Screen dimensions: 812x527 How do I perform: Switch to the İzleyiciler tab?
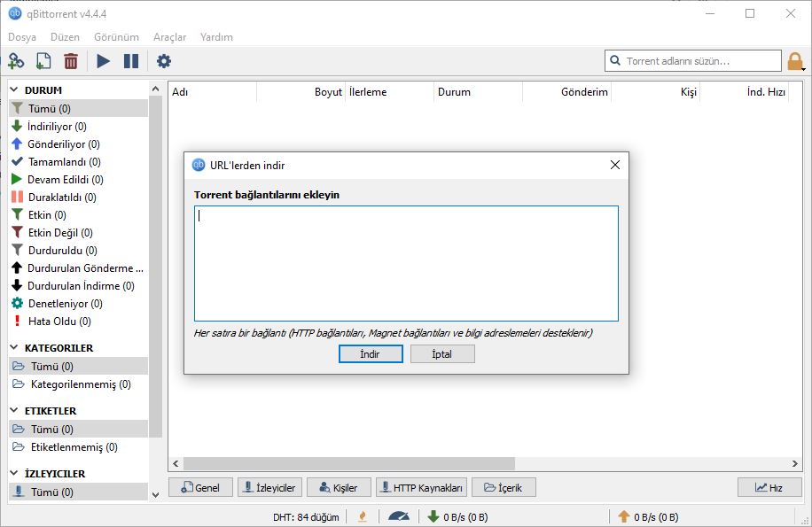pyautogui.click(x=269, y=487)
